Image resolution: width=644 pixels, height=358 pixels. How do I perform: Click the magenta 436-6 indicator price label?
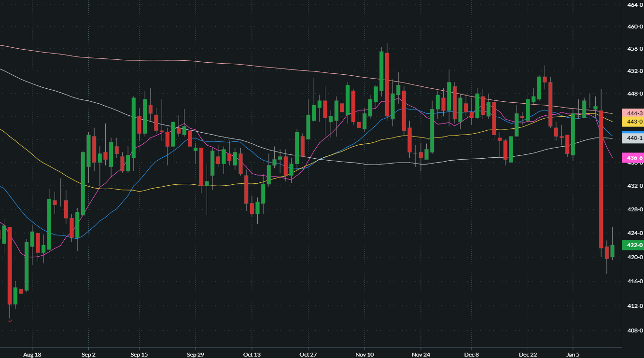click(x=633, y=158)
